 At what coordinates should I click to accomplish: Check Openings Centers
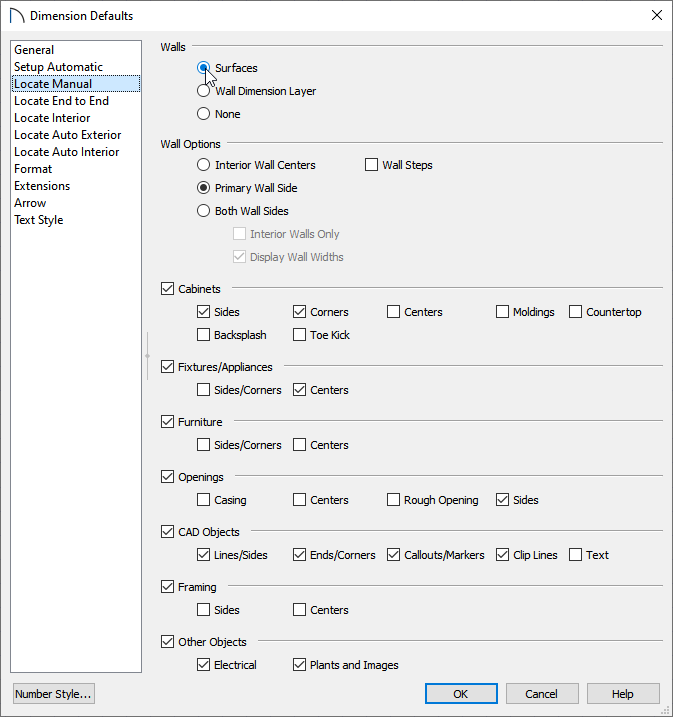click(299, 499)
